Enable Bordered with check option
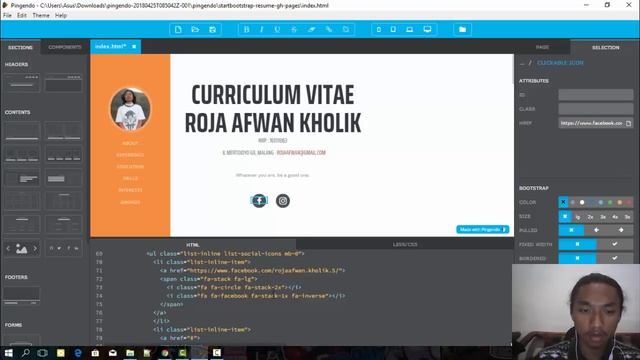The image size is (640, 360). [x=615, y=258]
